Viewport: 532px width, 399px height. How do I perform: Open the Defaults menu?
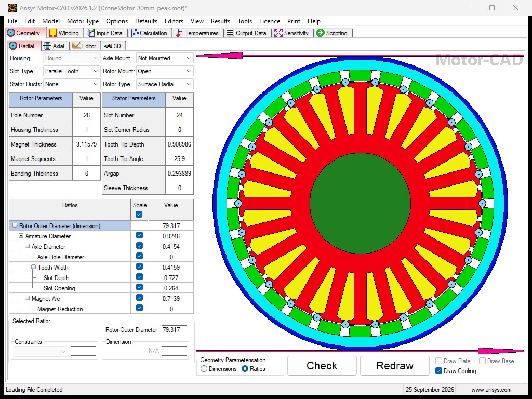[x=146, y=21]
